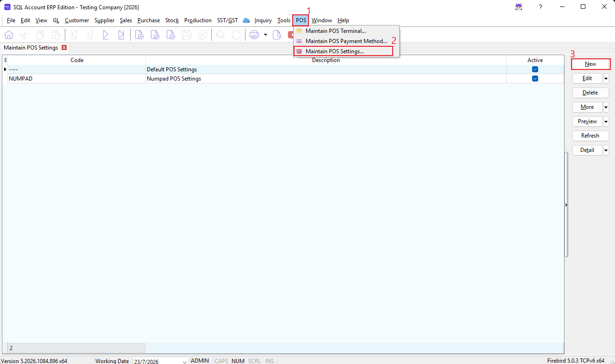615x364 pixels.
Task: Open the More button dropdown arrow
Action: coord(606,107)
